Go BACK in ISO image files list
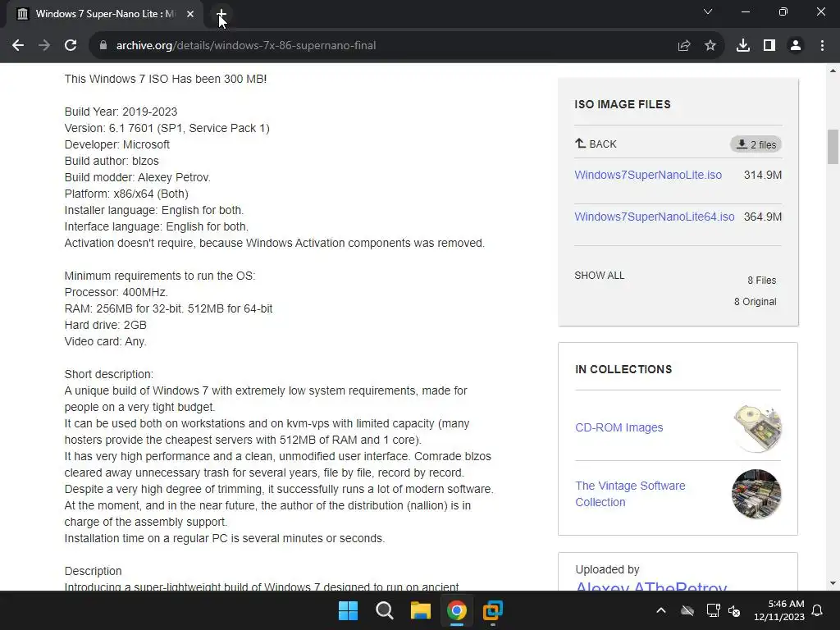840x630 pixels. click(x=596, y=144)
